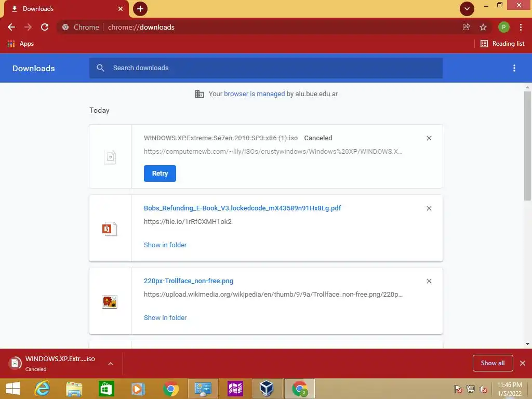The image size is (532, 399).
Task: Click the managed organization building icon
Action: tap(199, 94)
